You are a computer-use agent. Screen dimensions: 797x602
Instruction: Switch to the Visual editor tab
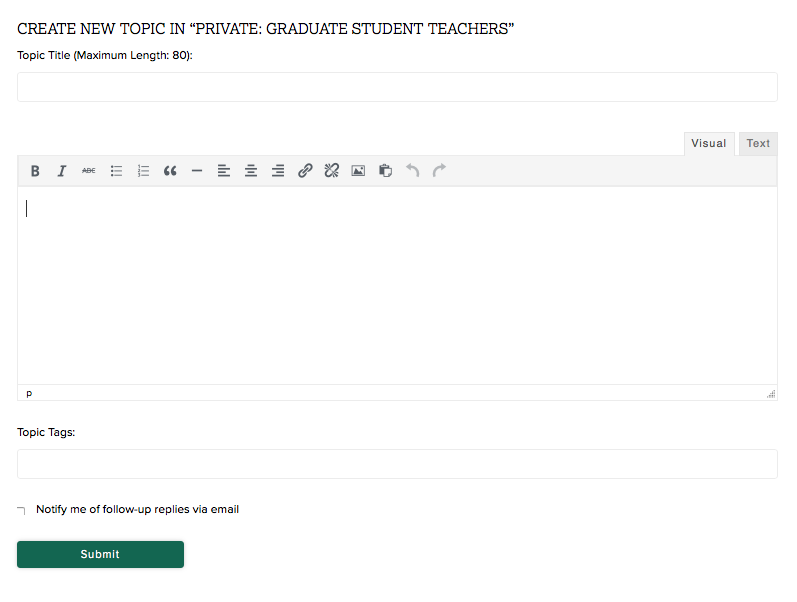(x=708, y=144)
